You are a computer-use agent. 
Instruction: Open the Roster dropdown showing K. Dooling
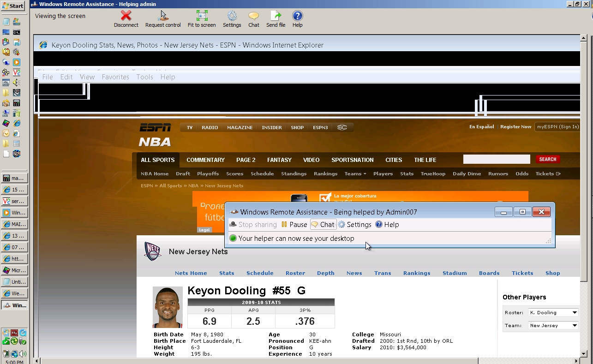point(553,312)
